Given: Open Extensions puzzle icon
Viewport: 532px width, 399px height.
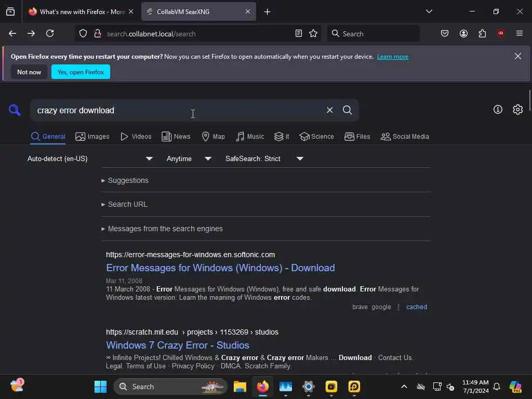Looking at the screenshot, I should pos(482,33).
